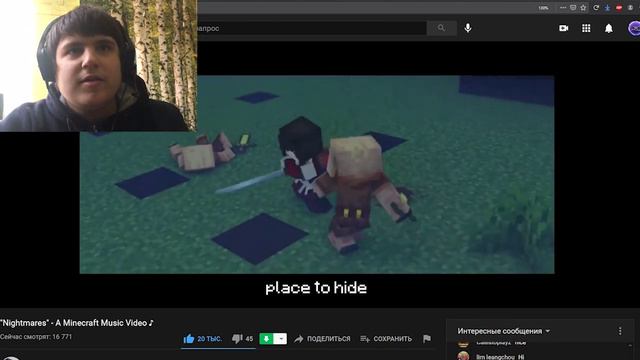Screen dimensions: 640x360
Task: Save the video with Сохранить
Action: [x=386, y=339]
